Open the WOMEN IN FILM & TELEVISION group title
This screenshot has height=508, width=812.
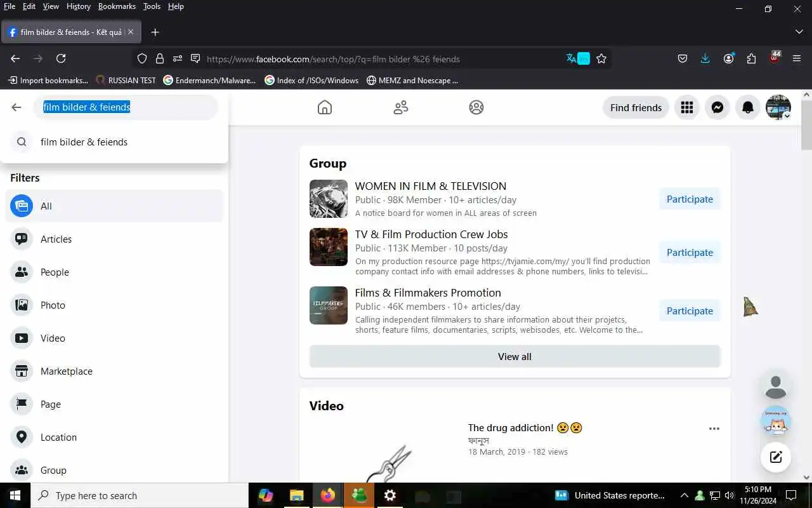[431, 186]
